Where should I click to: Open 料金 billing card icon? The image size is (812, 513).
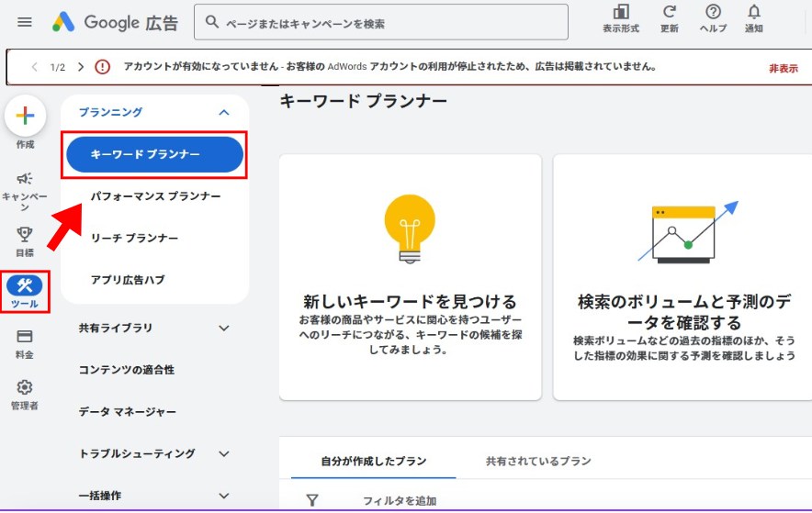(25, 337)
